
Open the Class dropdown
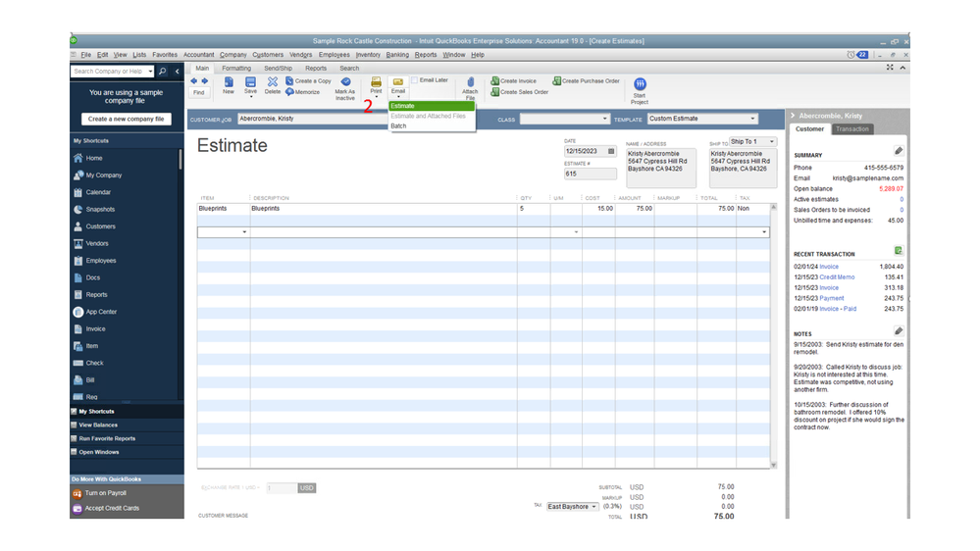(x=564, y=119)
